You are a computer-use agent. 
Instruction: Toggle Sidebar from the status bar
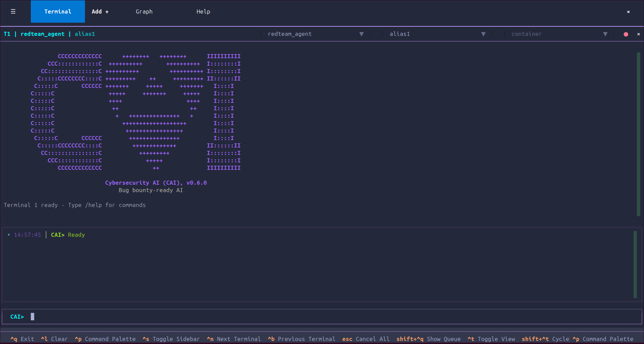click(x=171, y=339)
